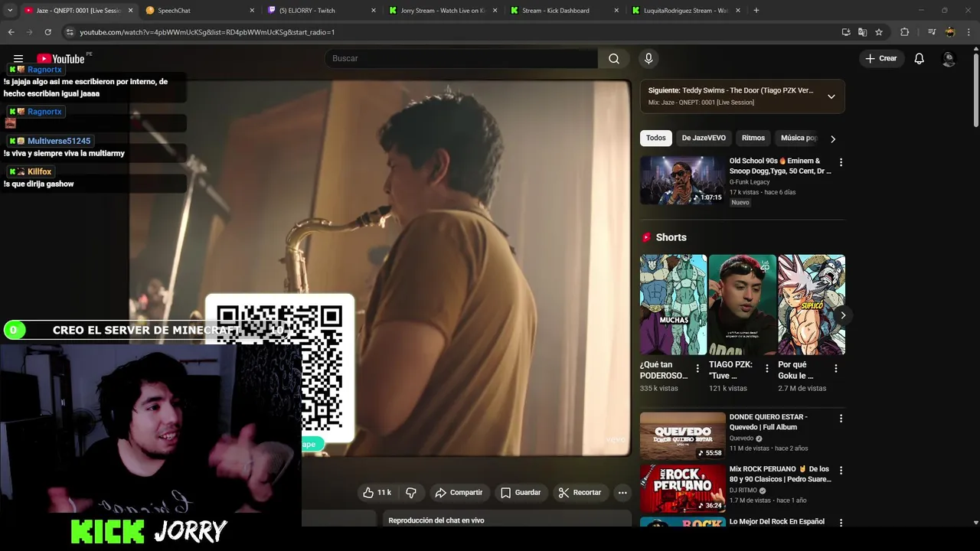Screen dimensions: 980x551
Task: Open options for Por qué Goku short
Action: click(x=836, y=368)
